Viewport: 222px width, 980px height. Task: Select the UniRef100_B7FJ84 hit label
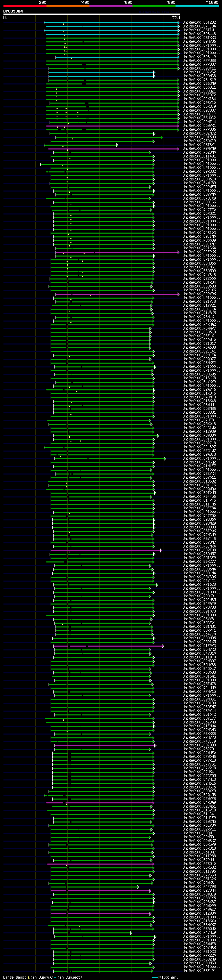199,26
